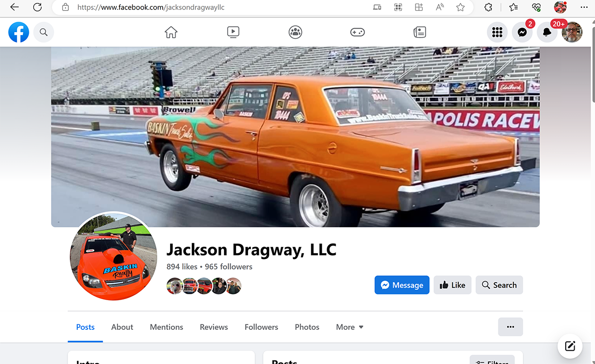Like the Jackson Dragway page

(x=452, y=285)
